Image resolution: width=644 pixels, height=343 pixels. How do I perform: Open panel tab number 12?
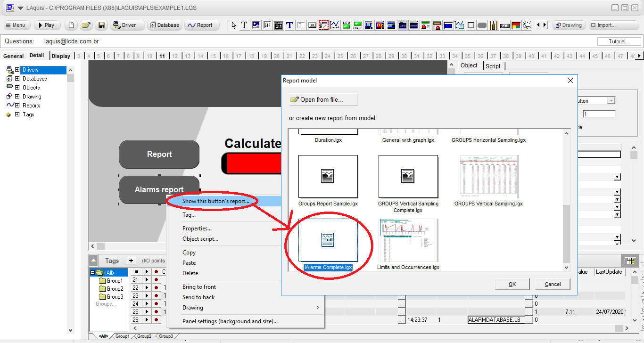tap(175, 56)
